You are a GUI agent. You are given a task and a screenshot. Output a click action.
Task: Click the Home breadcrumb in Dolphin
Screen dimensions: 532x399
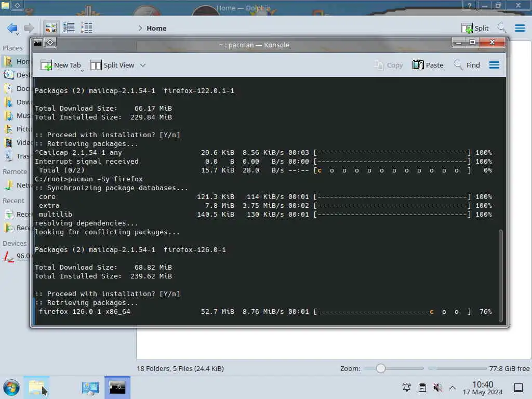(x=156, y=28)
